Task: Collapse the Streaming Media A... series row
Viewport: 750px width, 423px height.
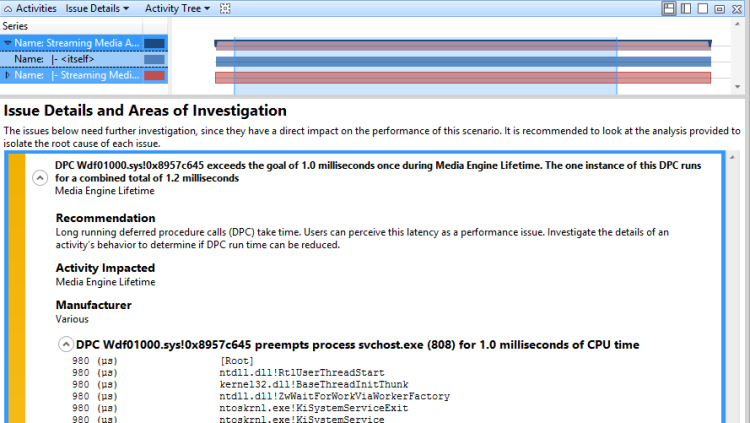Action: 8,44
